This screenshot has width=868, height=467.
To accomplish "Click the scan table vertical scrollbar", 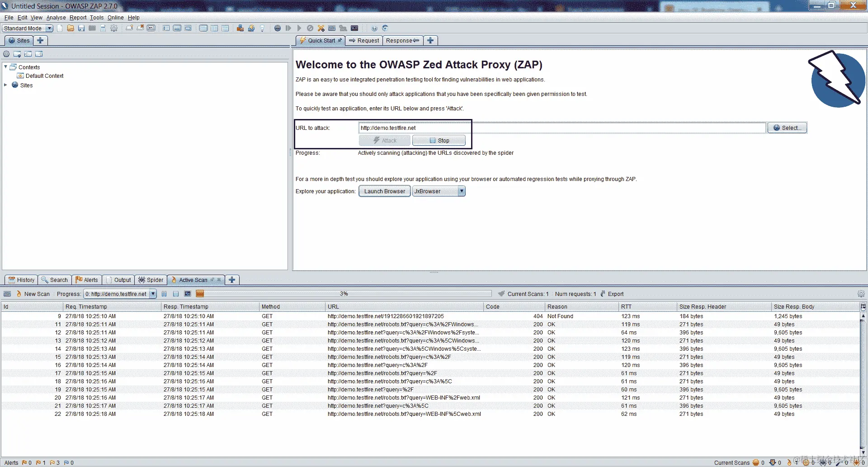I will (863, 384).
